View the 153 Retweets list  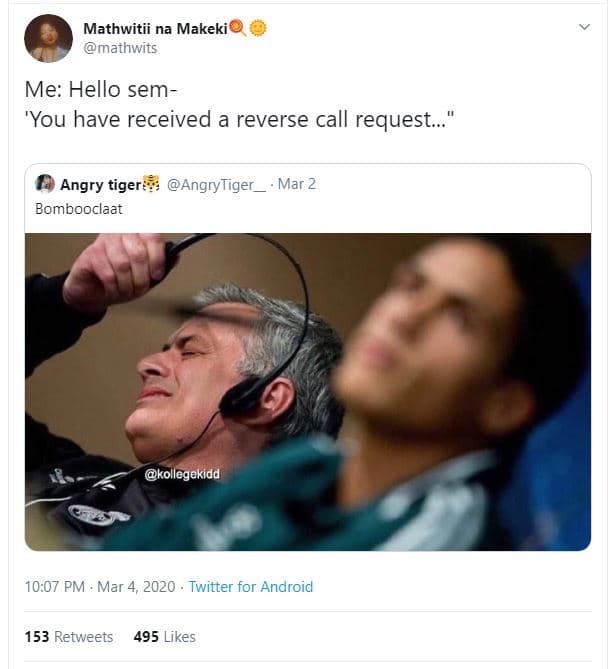(x=69, y=636)
